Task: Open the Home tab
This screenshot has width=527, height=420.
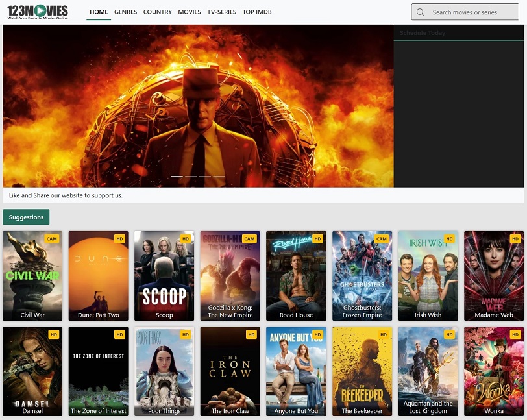Action: (x=99, y=12)
